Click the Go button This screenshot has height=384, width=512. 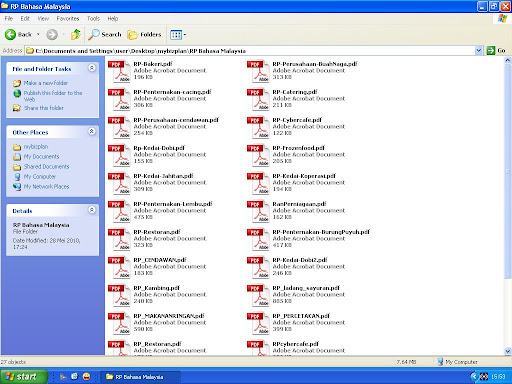496,51
